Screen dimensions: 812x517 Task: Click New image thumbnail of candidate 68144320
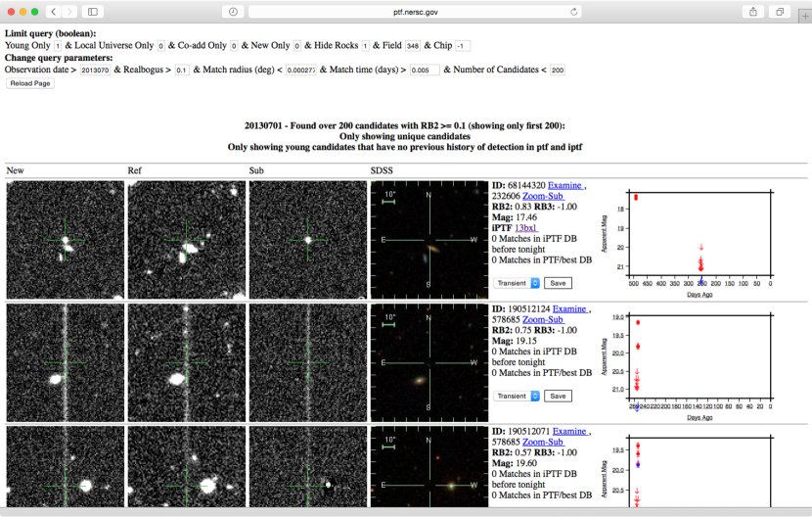tap(66, 240)
